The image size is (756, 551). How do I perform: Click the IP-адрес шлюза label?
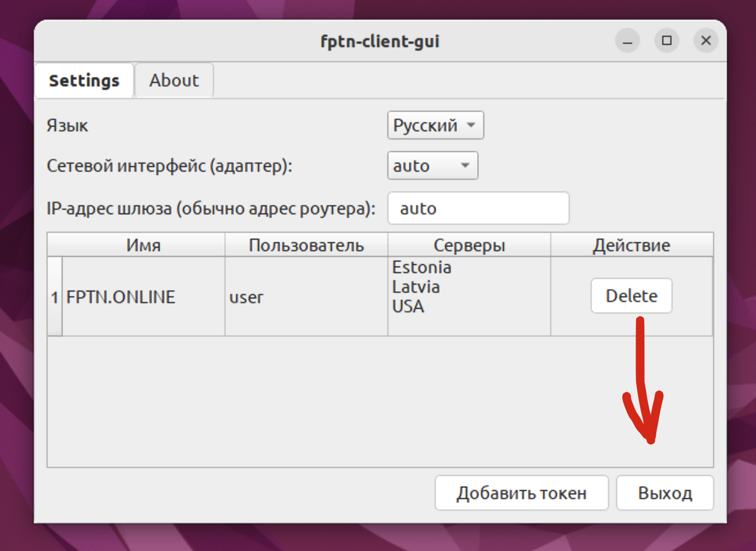click(211, 208)
